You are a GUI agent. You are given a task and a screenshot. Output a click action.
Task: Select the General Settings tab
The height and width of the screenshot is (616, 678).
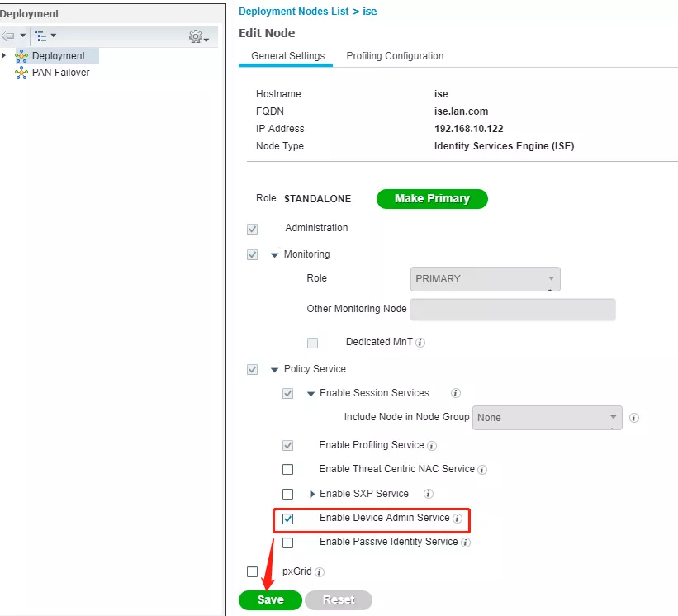288,56
